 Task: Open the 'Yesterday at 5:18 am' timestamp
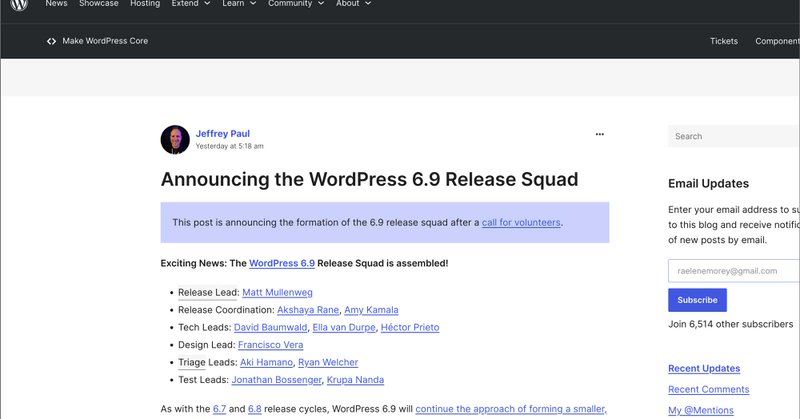(x=230, y=146)
